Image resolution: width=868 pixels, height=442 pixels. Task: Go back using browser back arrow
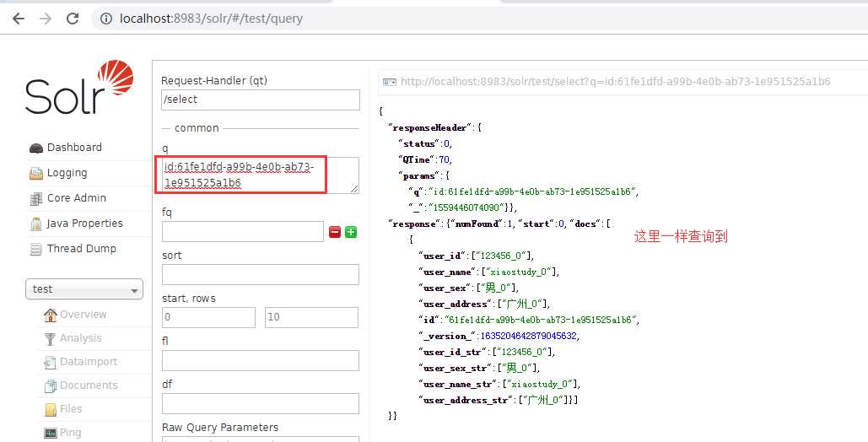(19, 19)
